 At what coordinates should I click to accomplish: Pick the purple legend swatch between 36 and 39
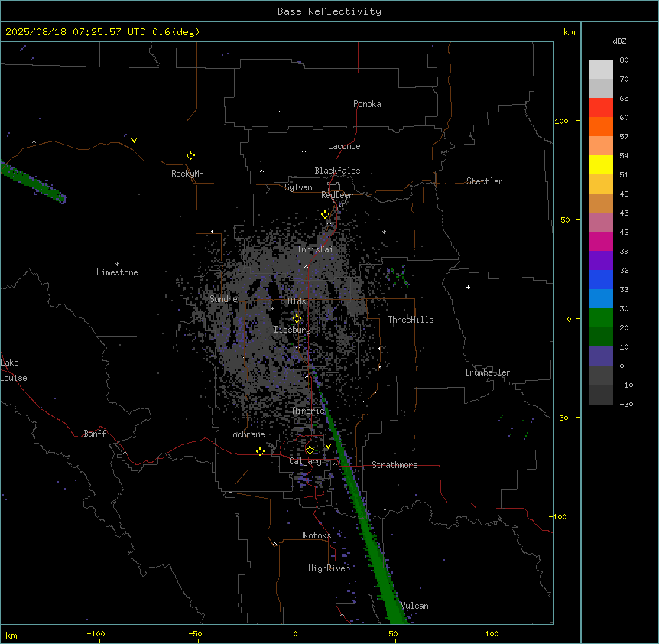tap(601, 261)
